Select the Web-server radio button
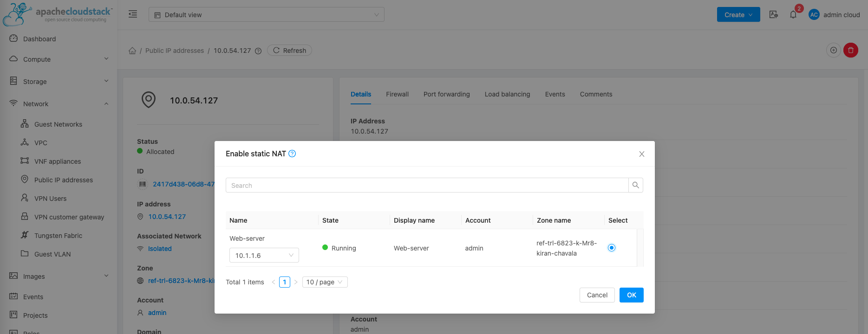 612,248
